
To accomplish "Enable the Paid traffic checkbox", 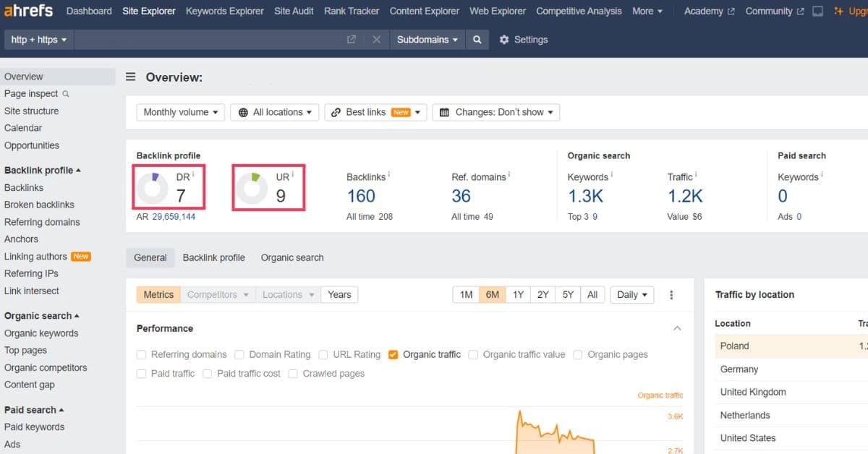I will click(x=142, y=374).
